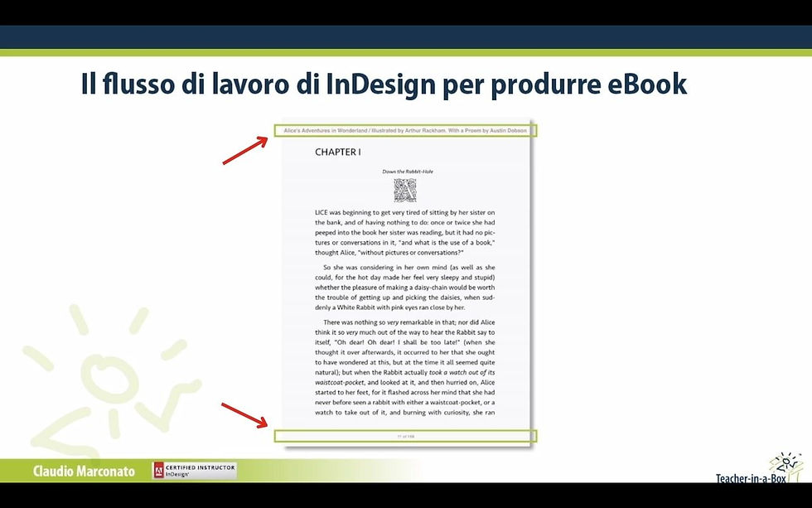Screen dimensions: 812x508
Task: Click the paragraph starting 'So she was considering'
Action: [x=405, y=288]
